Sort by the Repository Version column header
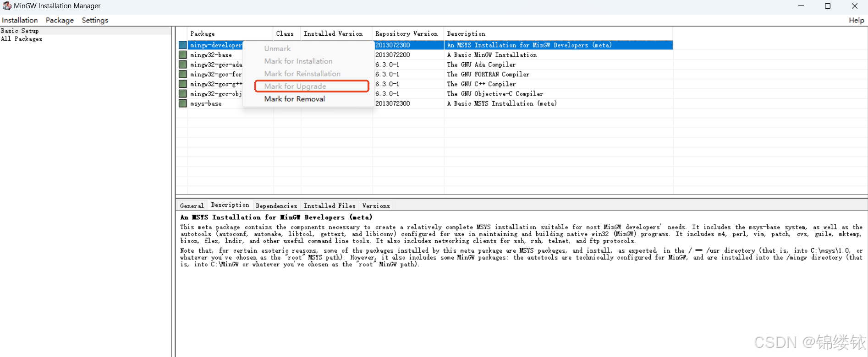Viewport: 868px width, 357px height. [x=408, y=33]
